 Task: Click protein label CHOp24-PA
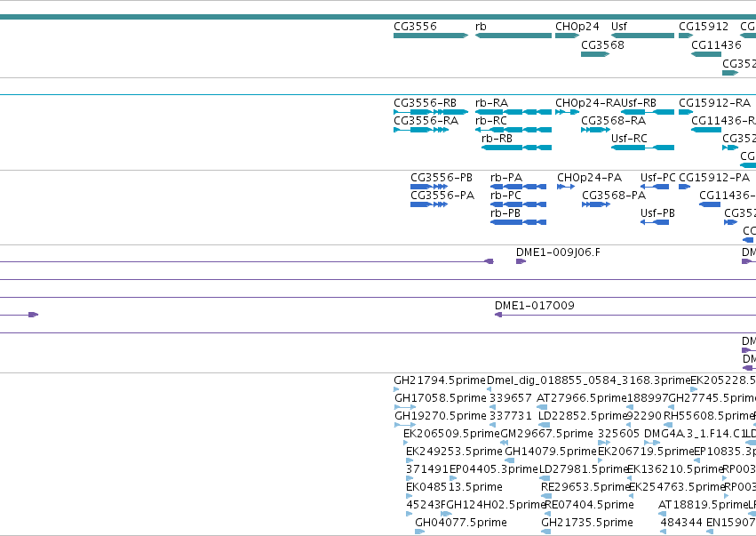coord(589,178)
